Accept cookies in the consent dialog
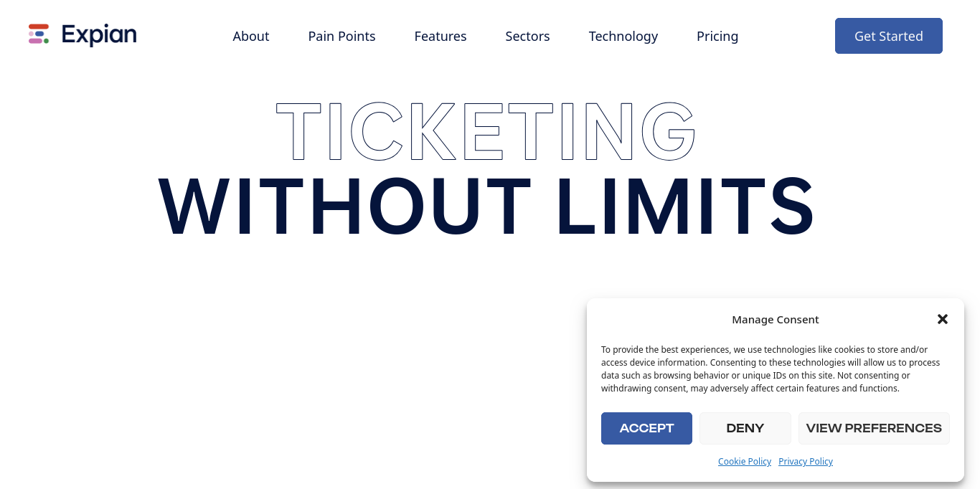Image resolution: width=980 pixels, height=489 pixels. click(x=646, y=428)
